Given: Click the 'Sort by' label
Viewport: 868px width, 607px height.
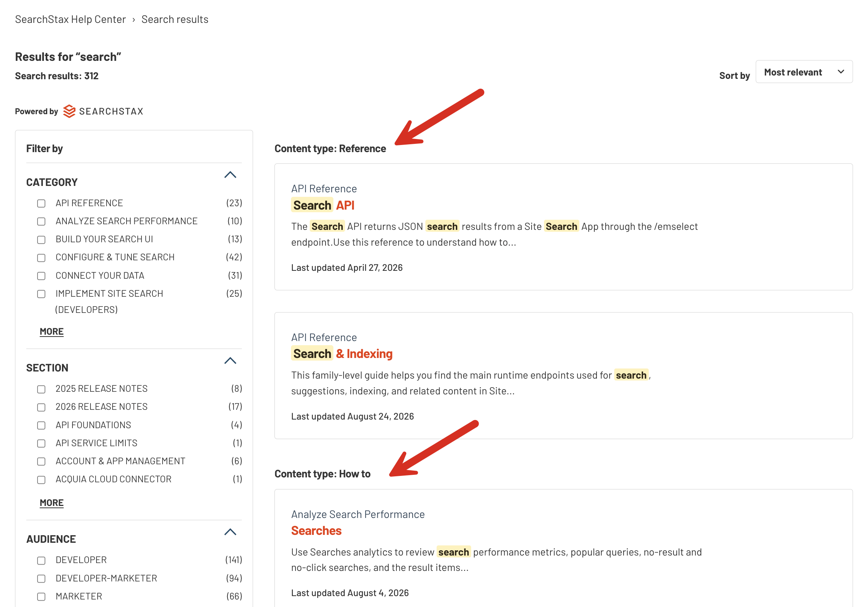Looking at the screenshot, I should pyautogui.click(x=734, y=75).
